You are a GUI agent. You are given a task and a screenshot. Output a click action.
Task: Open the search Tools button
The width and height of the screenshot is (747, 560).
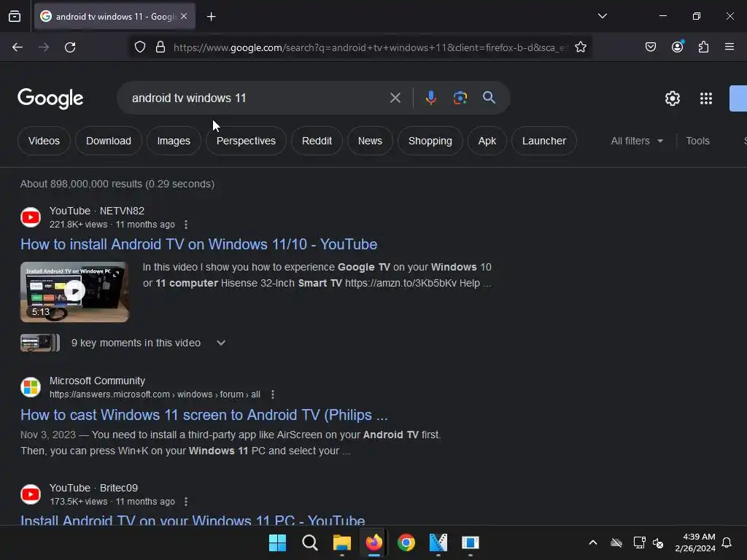697,141
